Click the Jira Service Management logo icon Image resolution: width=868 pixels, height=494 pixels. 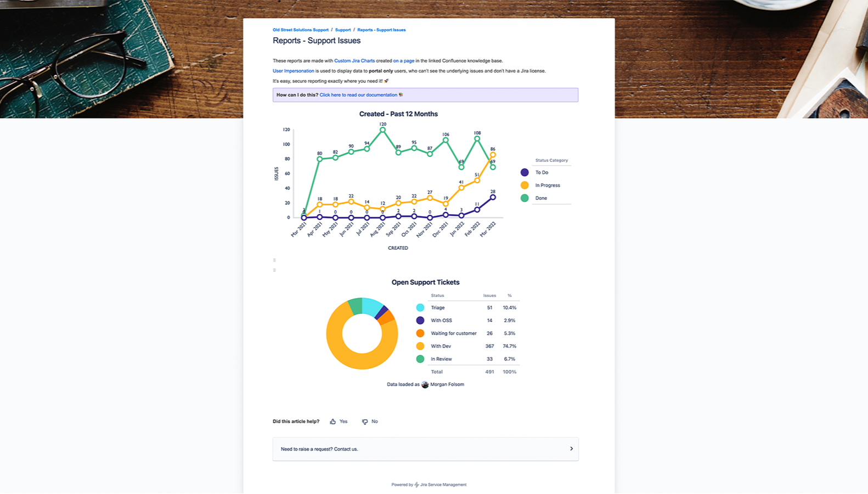point(416,485)
